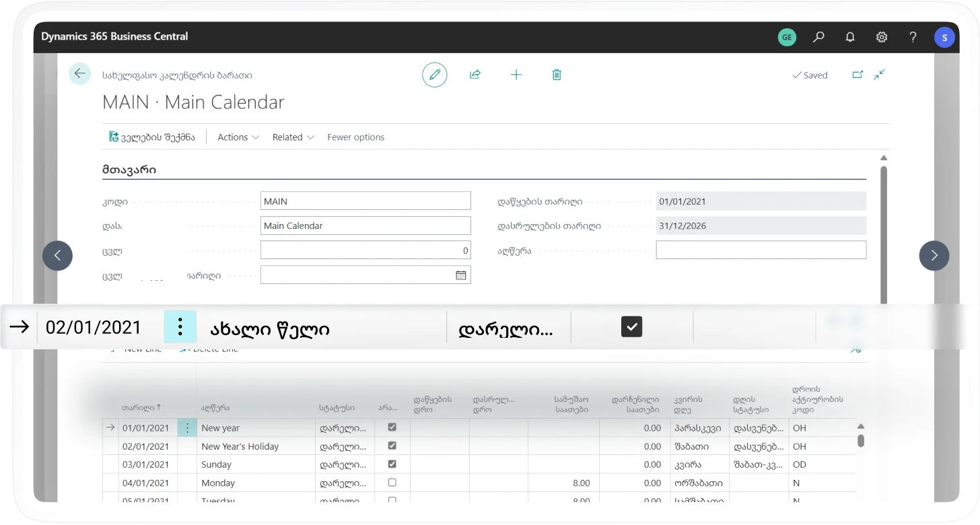The image size is (980, 525).
Task: Expand the Related dropdown menu
Action: (x=293, y=137)
